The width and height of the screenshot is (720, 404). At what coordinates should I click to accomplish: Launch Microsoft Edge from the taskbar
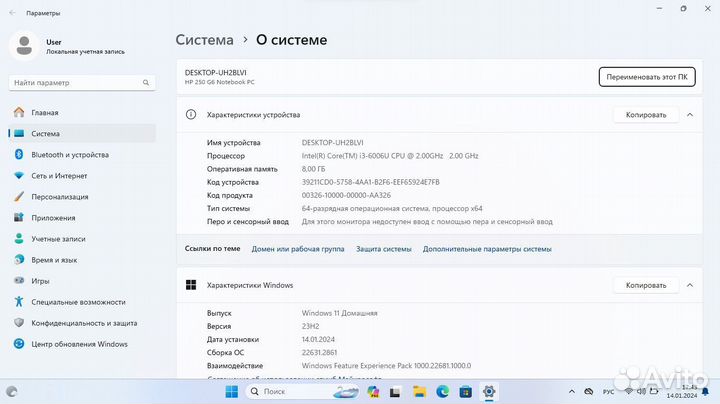click(443, 392)
